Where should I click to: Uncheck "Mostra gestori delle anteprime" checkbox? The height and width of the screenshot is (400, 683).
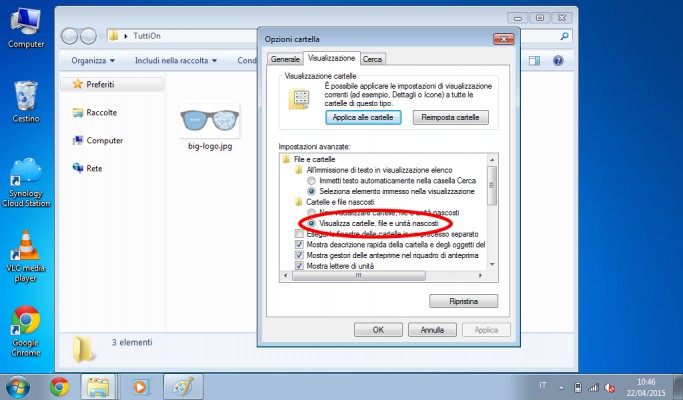click(x=300, y=256)
